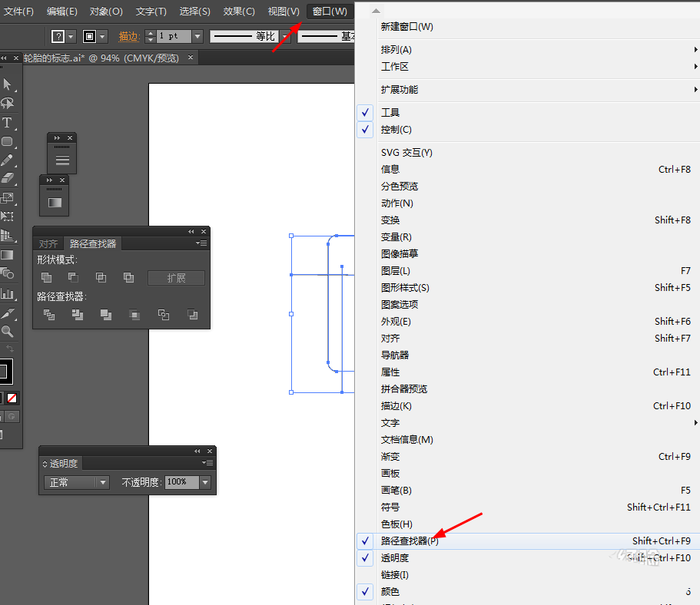Click the Crop pathfinder icon

click(x=134, y=315)
